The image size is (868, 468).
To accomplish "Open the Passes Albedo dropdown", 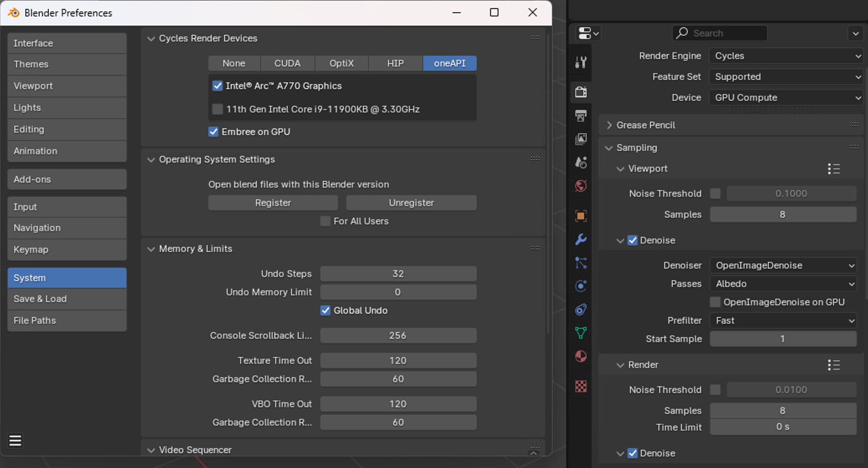I will (x=783, y=284).
